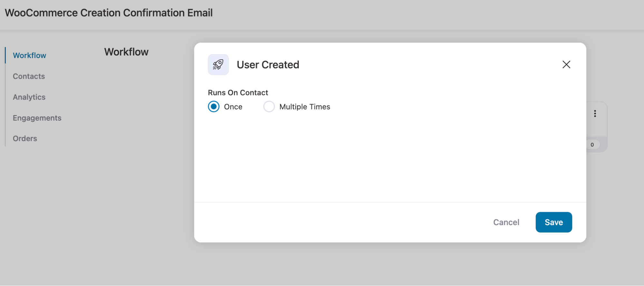Open the three-dot menu on workflow card

pos(595,113)
